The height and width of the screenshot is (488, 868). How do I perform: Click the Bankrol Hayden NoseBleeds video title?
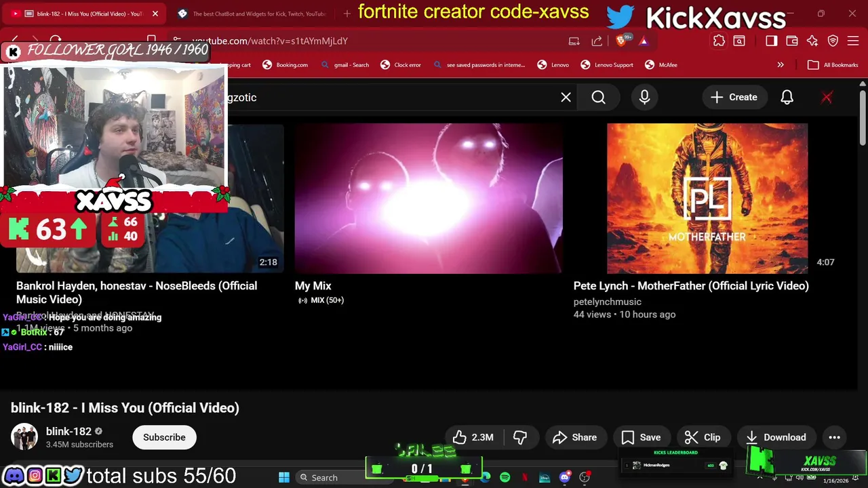[x=136, y=292]
